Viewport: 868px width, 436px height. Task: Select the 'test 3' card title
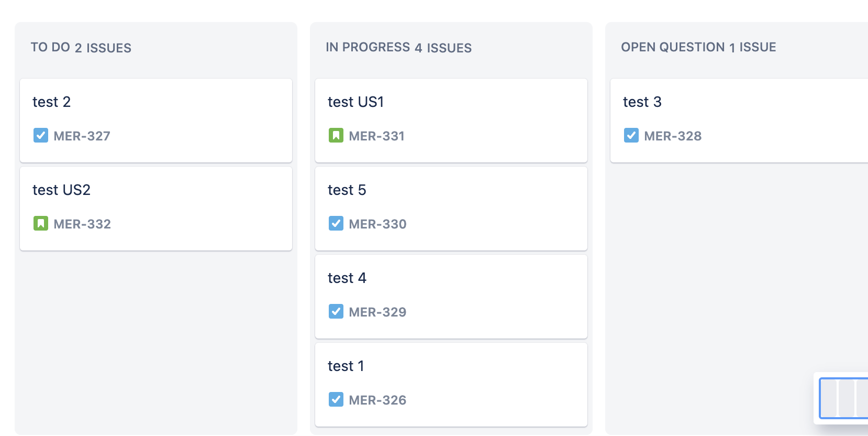click(642, 102)
